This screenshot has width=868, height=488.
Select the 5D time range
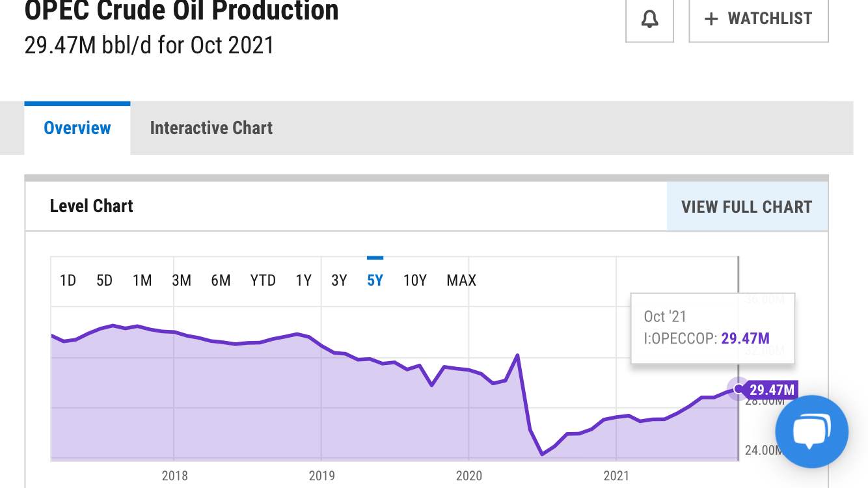coord(104,280)
